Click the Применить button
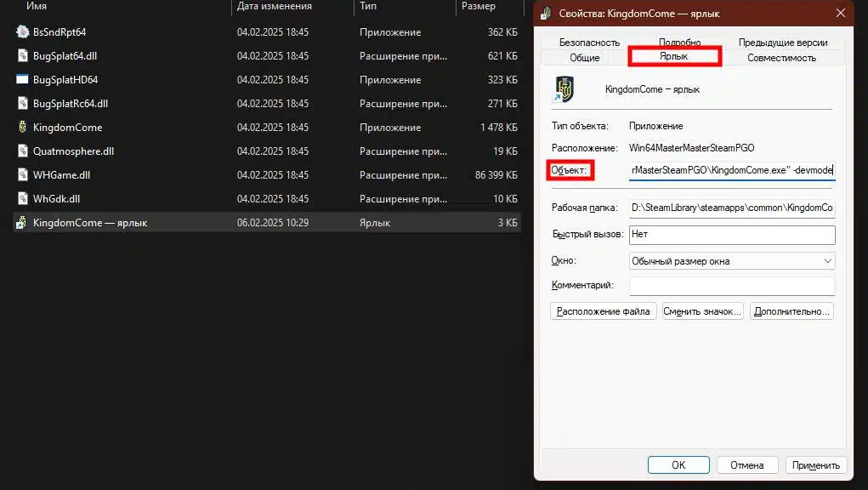868x490 pixels. 816,465
